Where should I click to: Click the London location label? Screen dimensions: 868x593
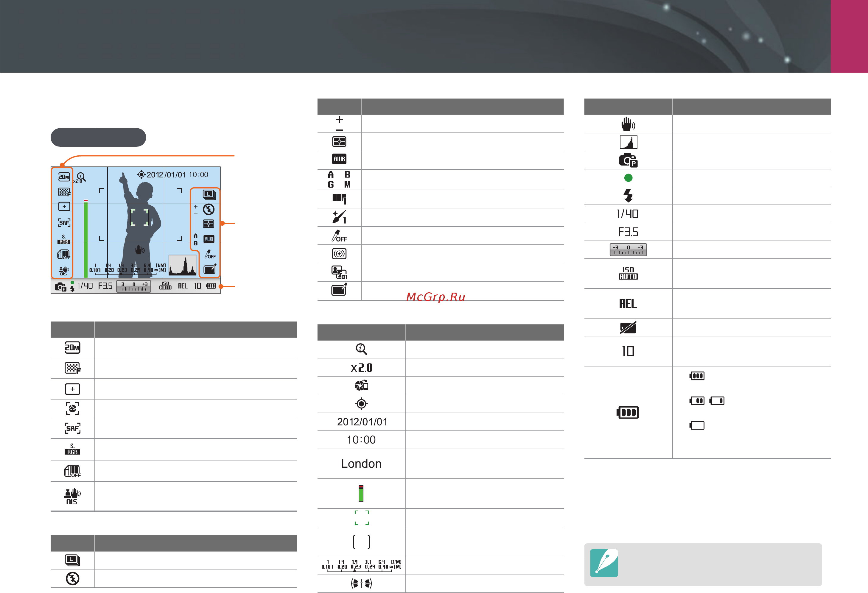(361, 464)
